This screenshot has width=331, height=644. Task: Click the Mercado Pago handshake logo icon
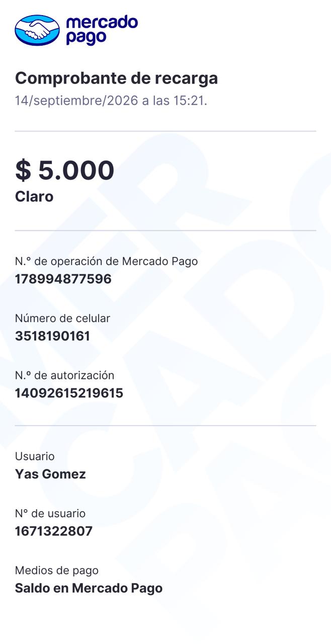[37, 31]
